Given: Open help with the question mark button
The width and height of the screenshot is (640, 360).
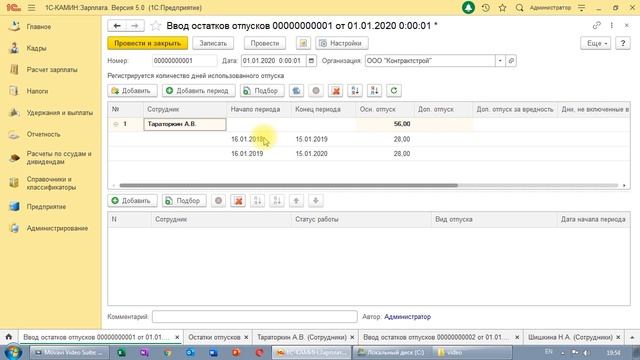Looking at the screenshot, I should coord(623,43).
